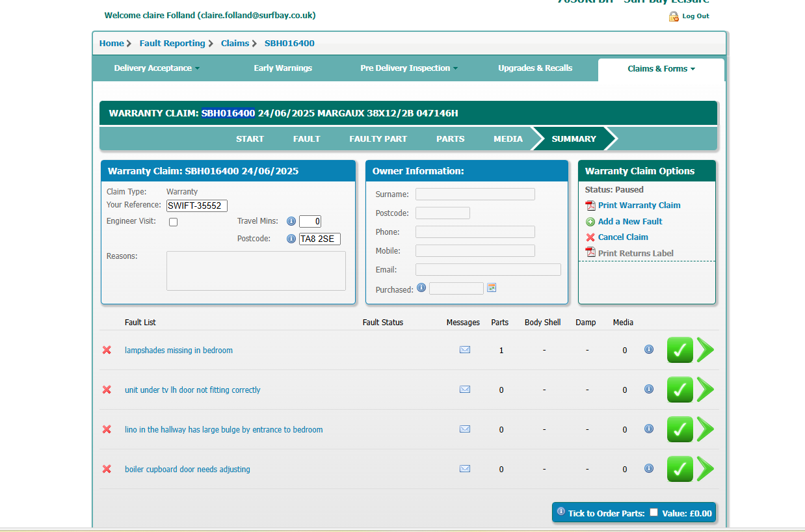Viewport: 805px width, 532px height.
Task: Click red X beside lampshades missing fault
Action: click(x=107, y=350)
